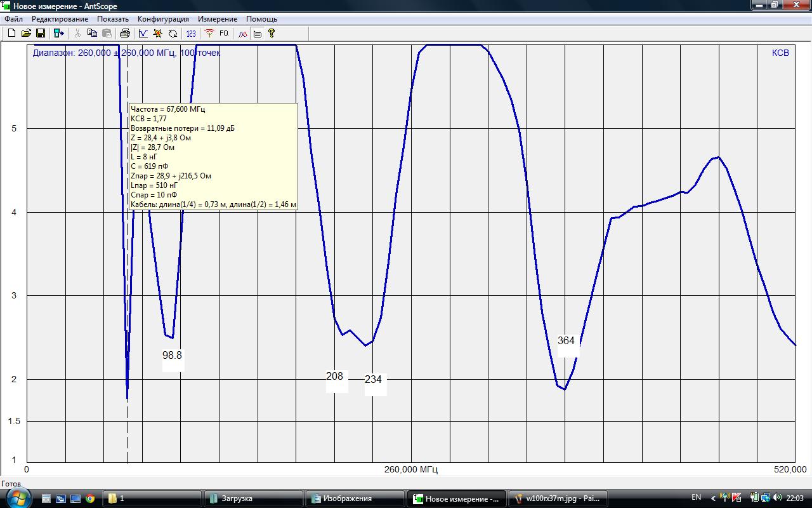
Task: Click the Кабель длина tooltip line
Action: click(213, 204)
